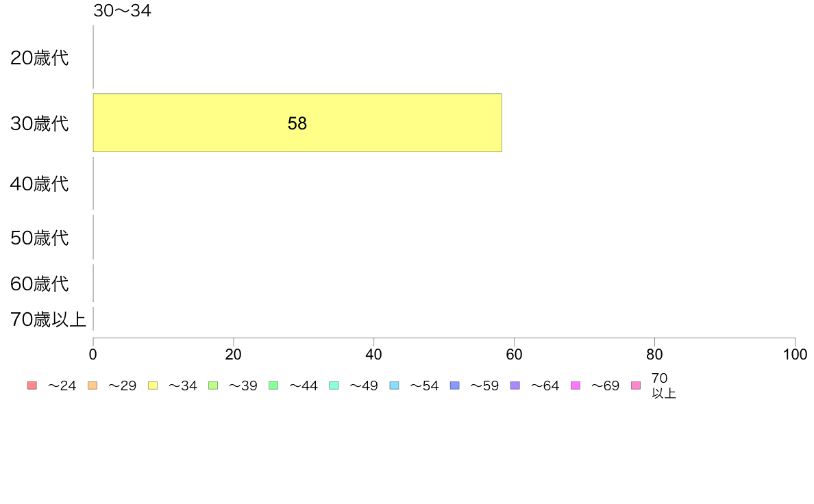Click the yellow ~34 legend swatch

pos(153,385)
